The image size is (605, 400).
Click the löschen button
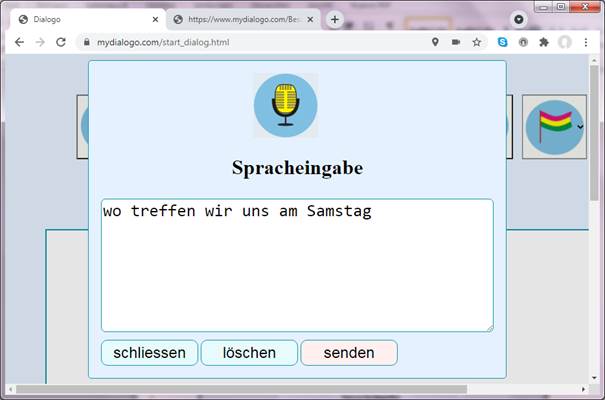[x=249, y=353]
